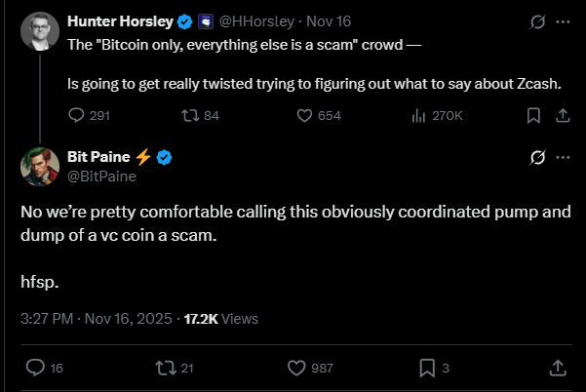Like Bit Paine's tweet
The width and height of the screenshot is (586, 392).
[x=296, y=368]
